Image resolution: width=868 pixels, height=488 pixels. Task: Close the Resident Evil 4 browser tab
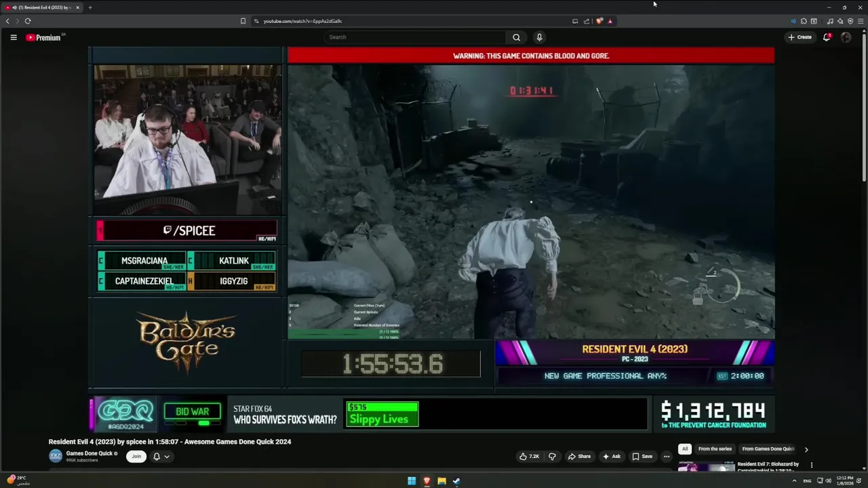tap(77, 7)
